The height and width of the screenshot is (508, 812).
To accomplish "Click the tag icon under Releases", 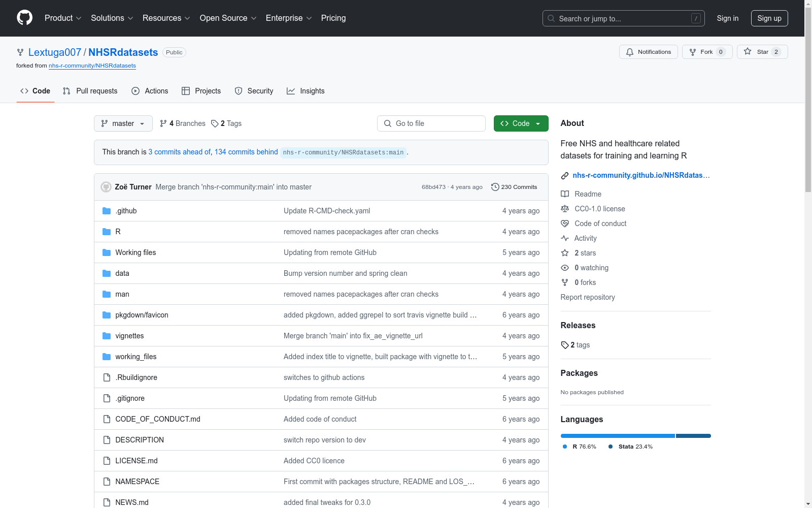I will point(565,345).
